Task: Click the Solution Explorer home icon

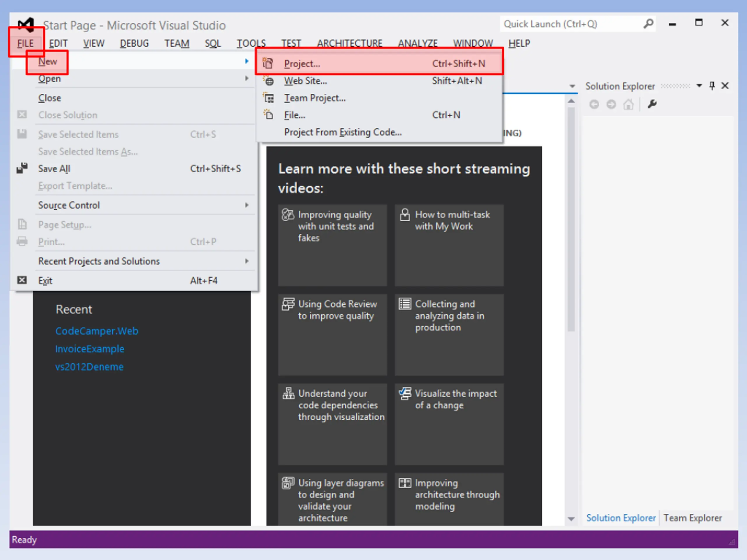Action: click(629, 104)
